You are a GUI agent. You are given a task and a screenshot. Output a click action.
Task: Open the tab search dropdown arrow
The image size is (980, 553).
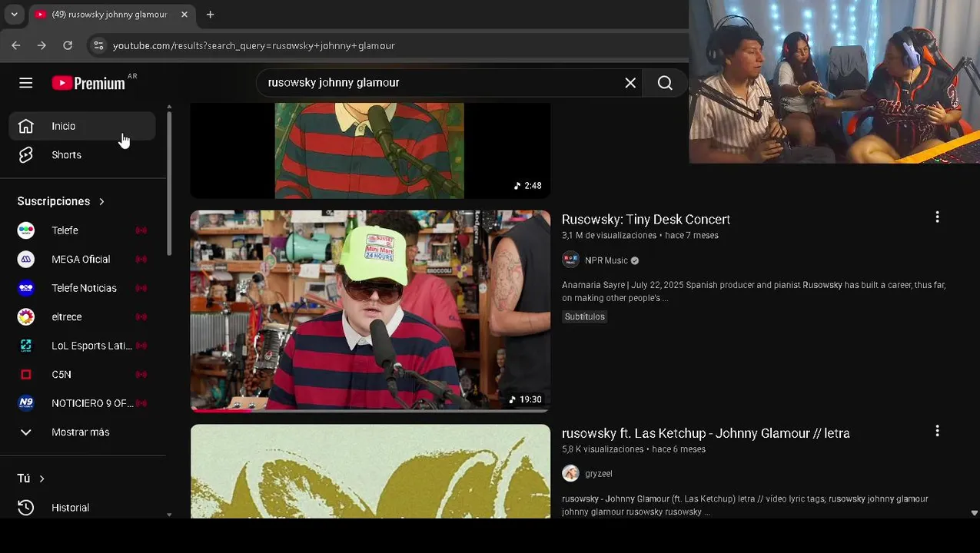(14, 15)
